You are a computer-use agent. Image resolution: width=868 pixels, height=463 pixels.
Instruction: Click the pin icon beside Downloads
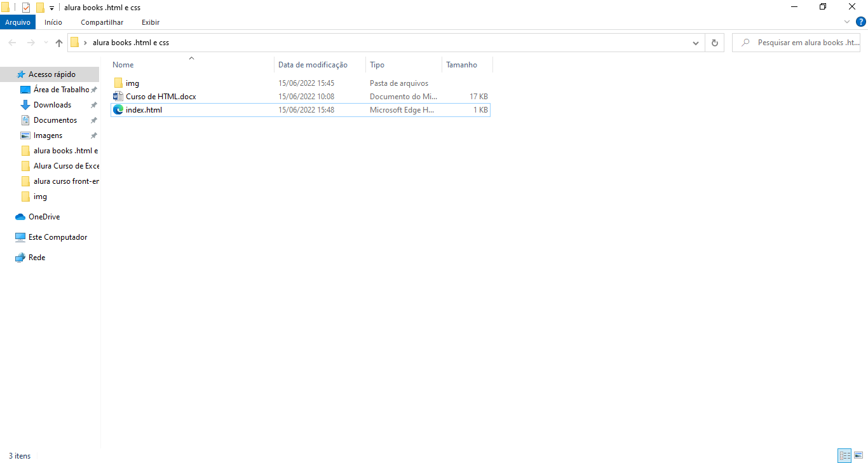(x=93, y=105)
